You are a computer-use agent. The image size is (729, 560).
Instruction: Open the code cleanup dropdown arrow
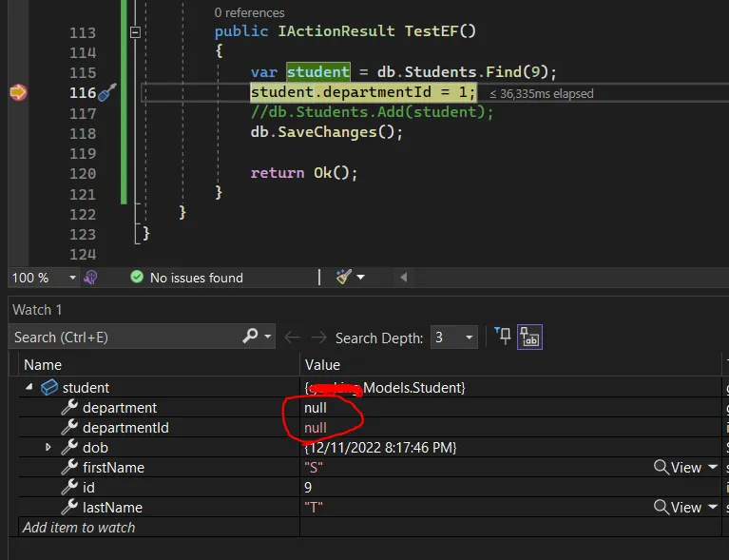[x=361, y=278]
